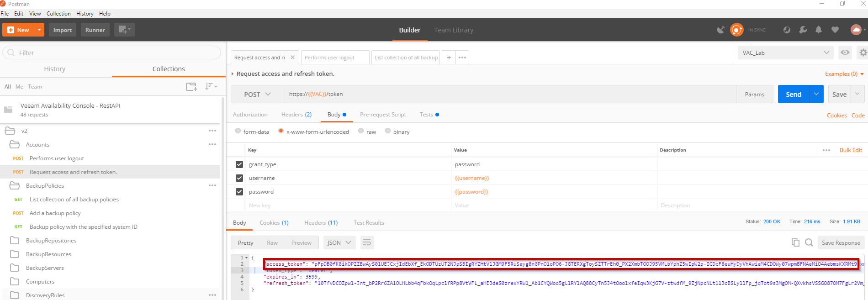868x300 pixels.
Task: Add a new request tab with plus icon
Action: pos(449,58)
